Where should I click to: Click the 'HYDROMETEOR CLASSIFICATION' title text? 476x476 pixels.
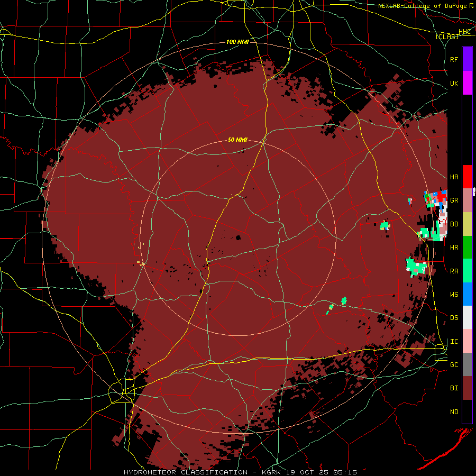[186, 472]
